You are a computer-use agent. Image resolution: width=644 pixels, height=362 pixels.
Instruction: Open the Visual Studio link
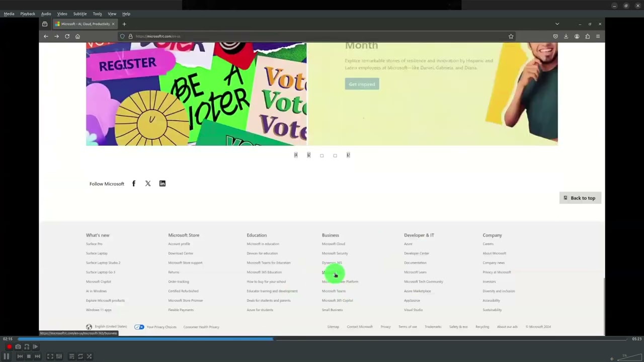(414, 310)
